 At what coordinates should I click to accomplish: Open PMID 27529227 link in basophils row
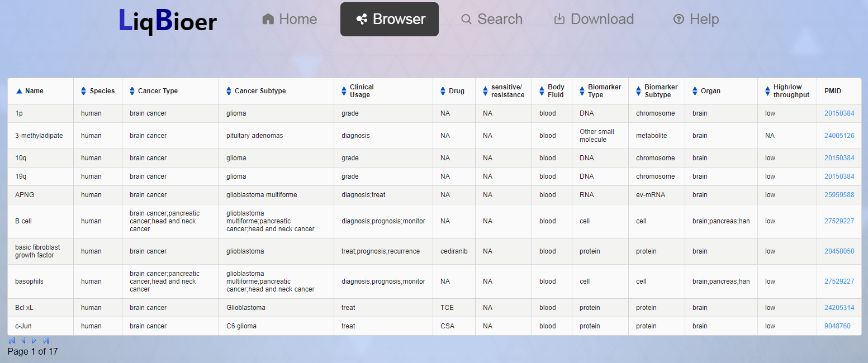(x=839, y=281)
